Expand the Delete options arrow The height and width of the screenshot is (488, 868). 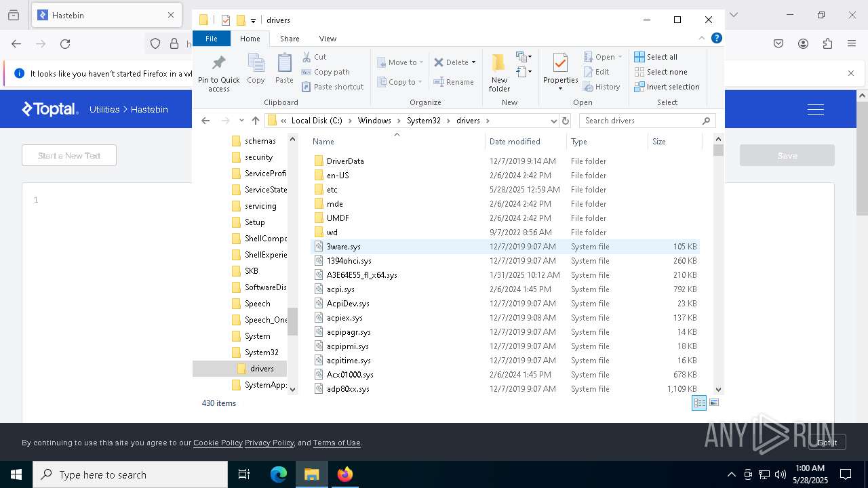tap(473, 62)
